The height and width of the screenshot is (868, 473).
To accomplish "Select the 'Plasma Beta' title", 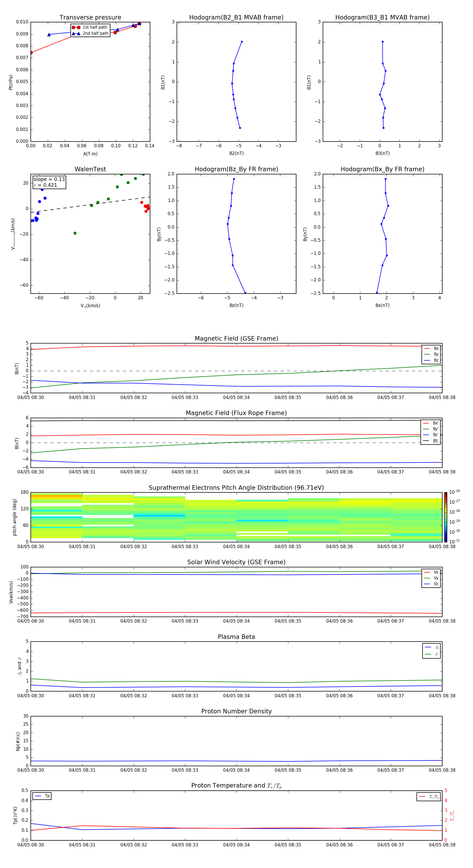I will (236, 637).
